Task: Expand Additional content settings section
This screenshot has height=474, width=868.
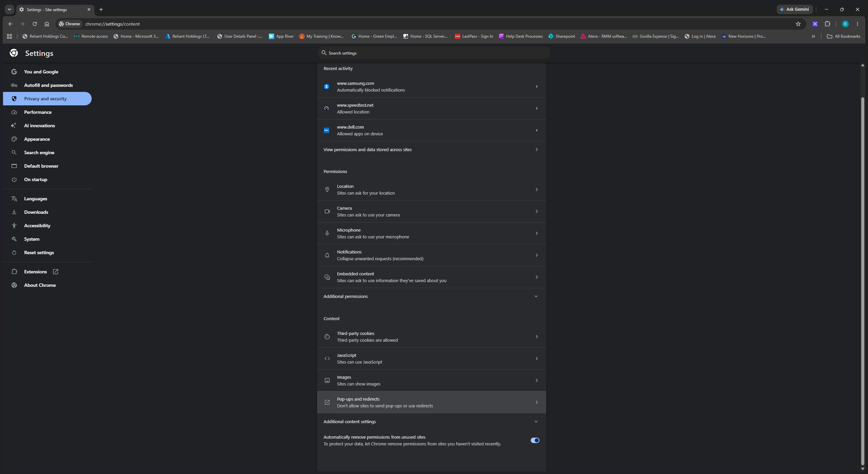Action: point(431,421)
